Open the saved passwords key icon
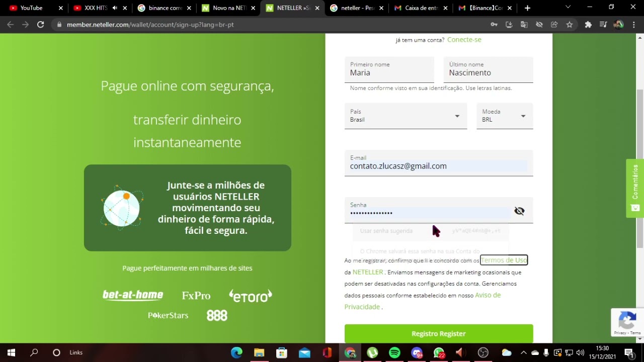The image size is (644, 362). tap(494, 25)
